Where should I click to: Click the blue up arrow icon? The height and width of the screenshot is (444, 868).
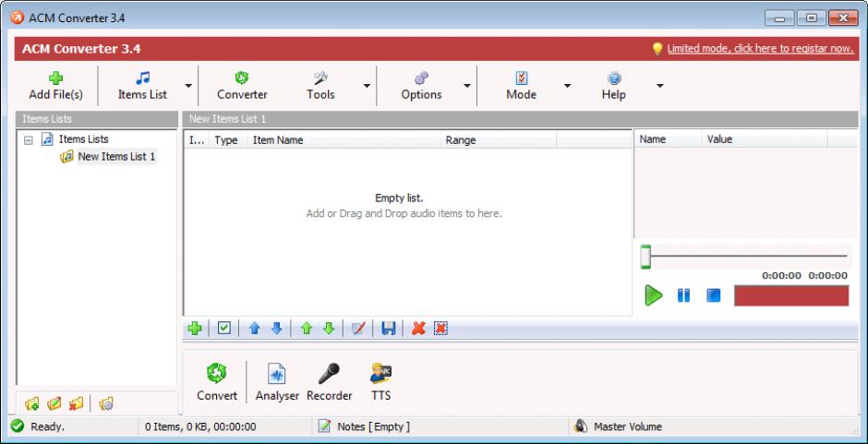point(254,329)
